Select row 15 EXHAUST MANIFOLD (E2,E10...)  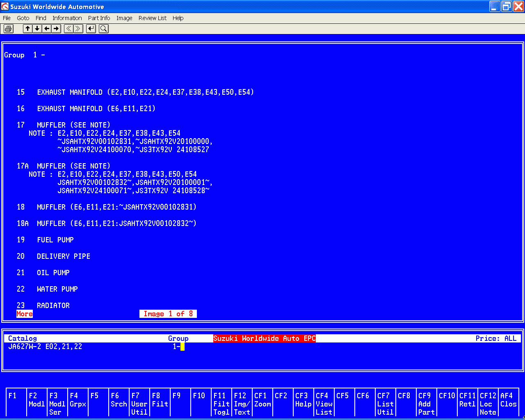click(x=135, y=92)
